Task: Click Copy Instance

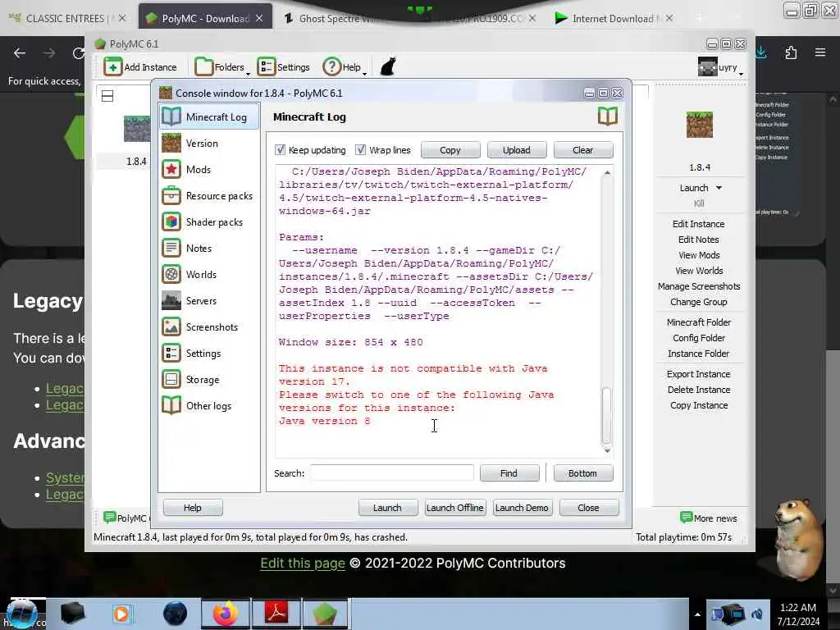Action: (699, 405)
